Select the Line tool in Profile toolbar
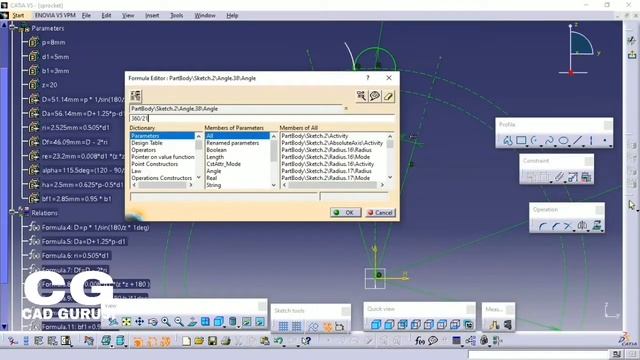The width and height of the screenshot is (640, 360). coord(577,141)
